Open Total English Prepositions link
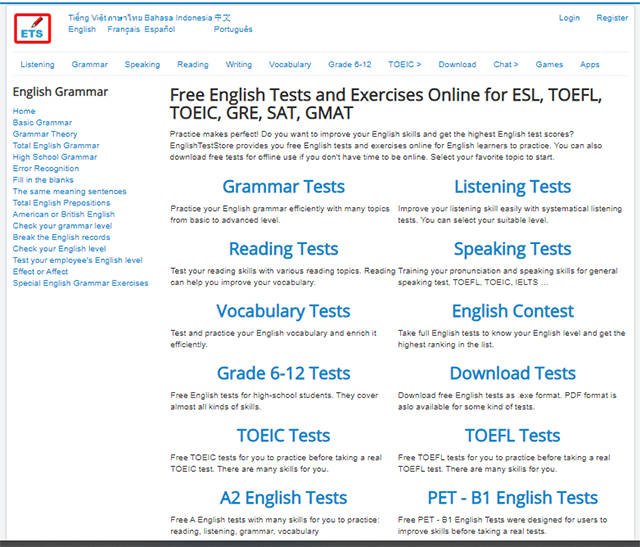 61,202
